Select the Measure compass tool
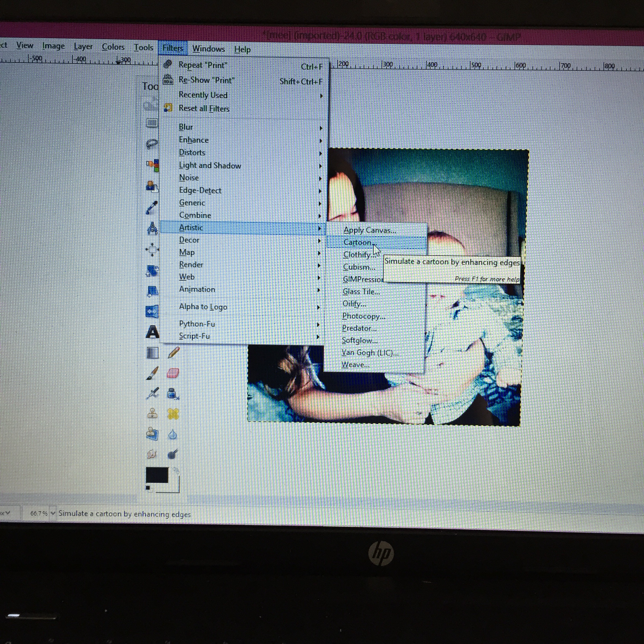The width and height of the screenshot is (644, 644). [152, 228]
